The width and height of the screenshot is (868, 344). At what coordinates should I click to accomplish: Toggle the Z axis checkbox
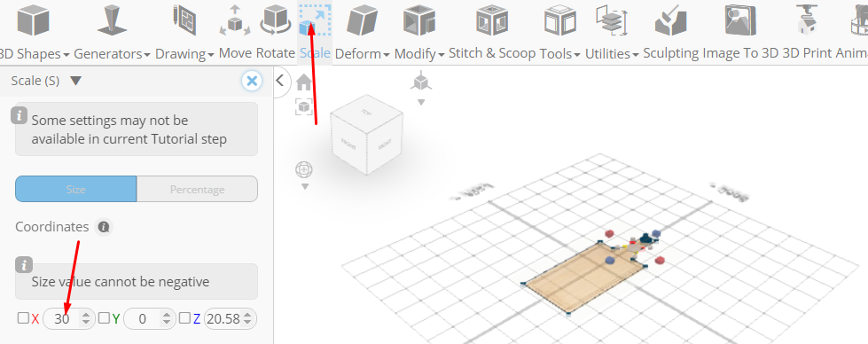coord(184,318)
